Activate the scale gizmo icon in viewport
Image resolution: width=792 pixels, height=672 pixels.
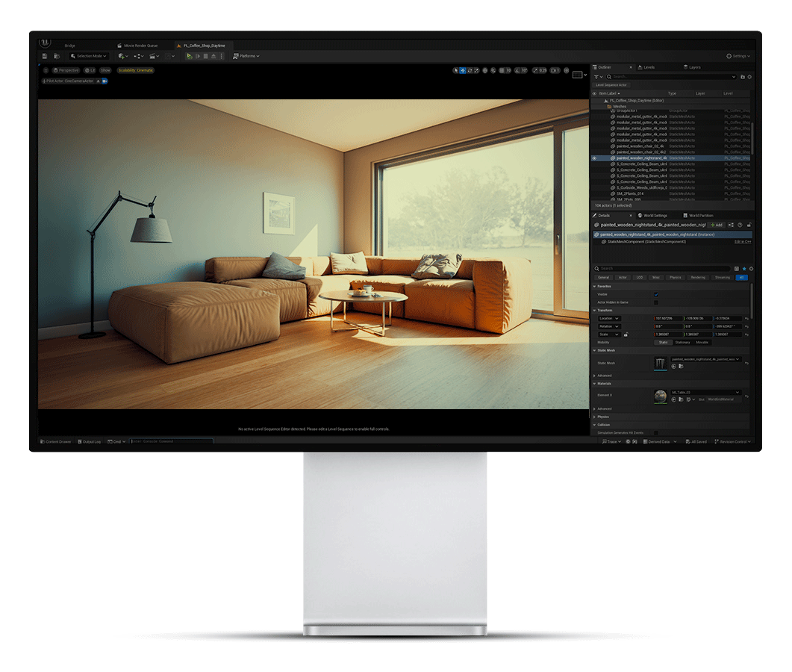476,70
